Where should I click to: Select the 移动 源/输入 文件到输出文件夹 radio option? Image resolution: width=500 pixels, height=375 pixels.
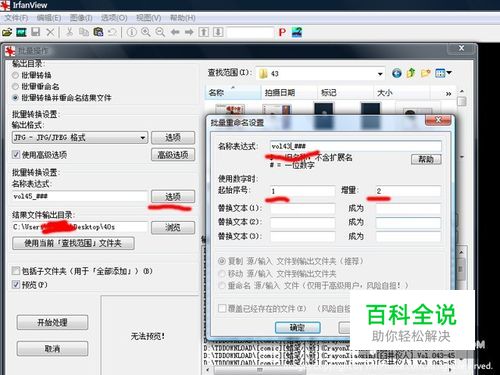coord(222,274)
